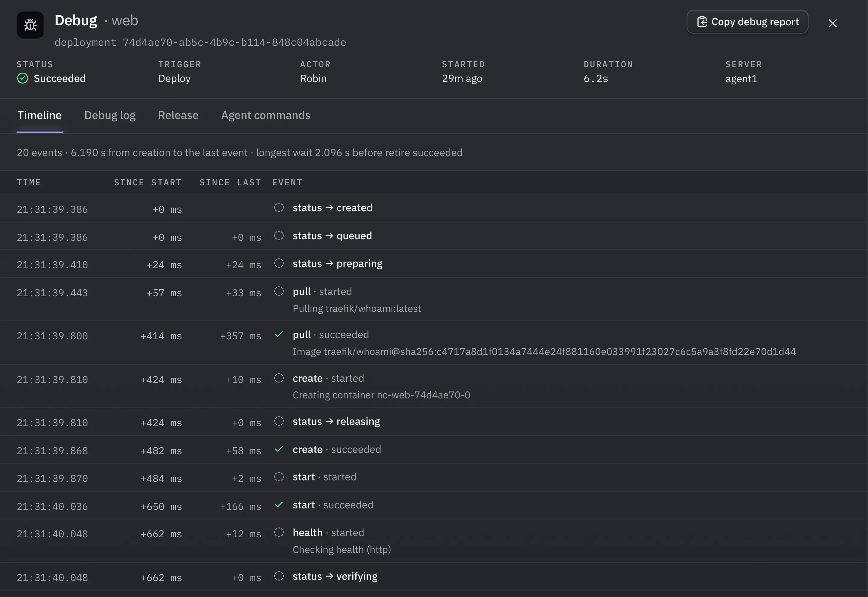The height and width of the screenshot is (597, 868).
Task: Click the checkmark icon for start succeeded
Action: coord(279,504)
